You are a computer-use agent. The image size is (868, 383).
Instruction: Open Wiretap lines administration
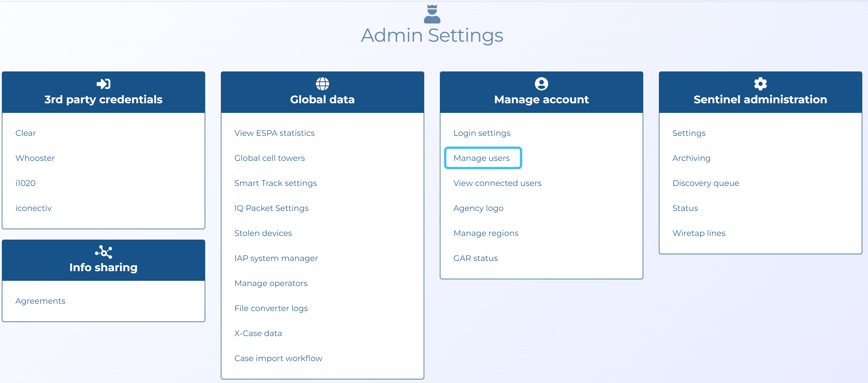tap(699, 233)
